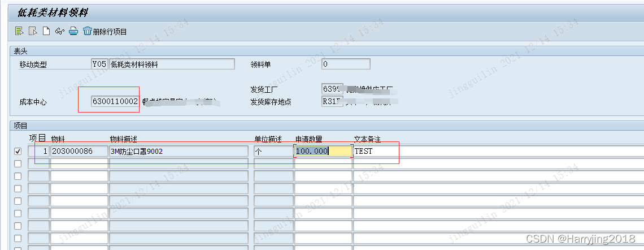Tick the checkbox of the second item row
This screenshot has height=250, width=644.
tap(18, 163)
